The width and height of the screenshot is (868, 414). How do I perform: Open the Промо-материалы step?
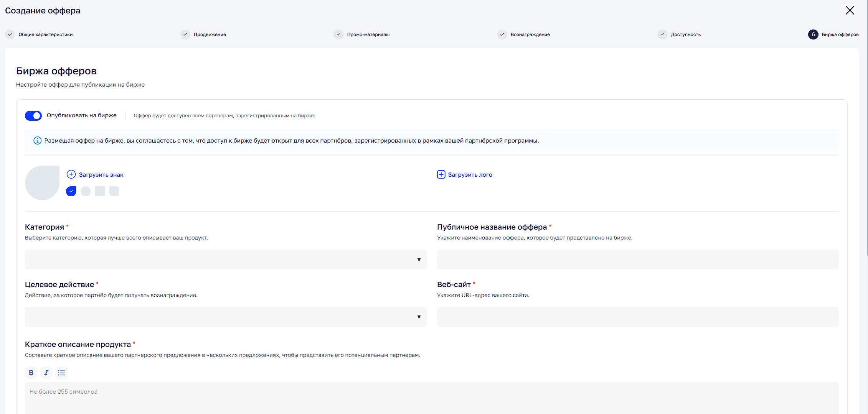coord(368,34)
